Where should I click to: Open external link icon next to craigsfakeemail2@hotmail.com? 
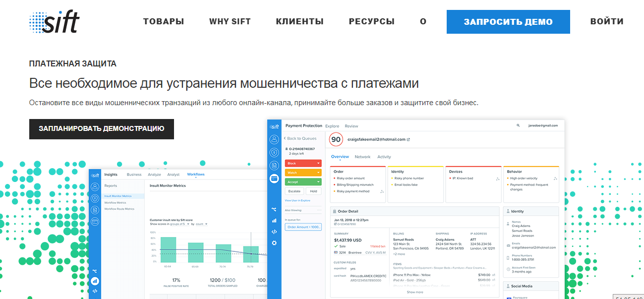pos(409,140)
